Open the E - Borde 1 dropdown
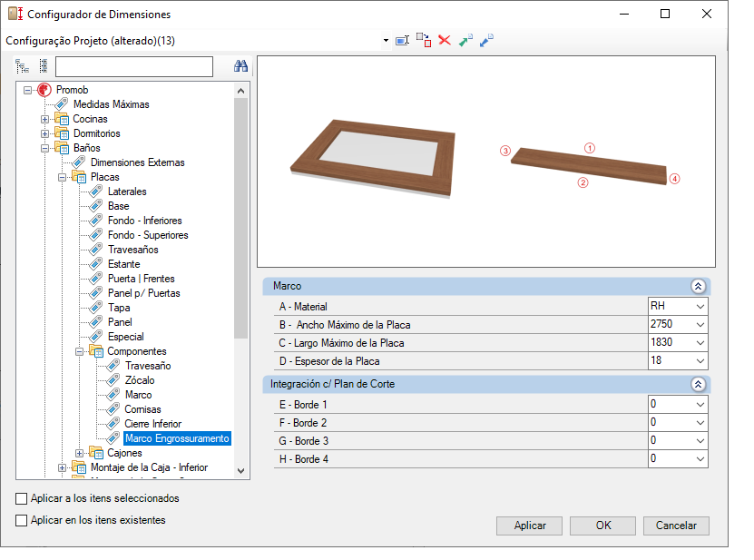Image resolution: width=754 pixels, height=560 pixels. coord(700,405)
